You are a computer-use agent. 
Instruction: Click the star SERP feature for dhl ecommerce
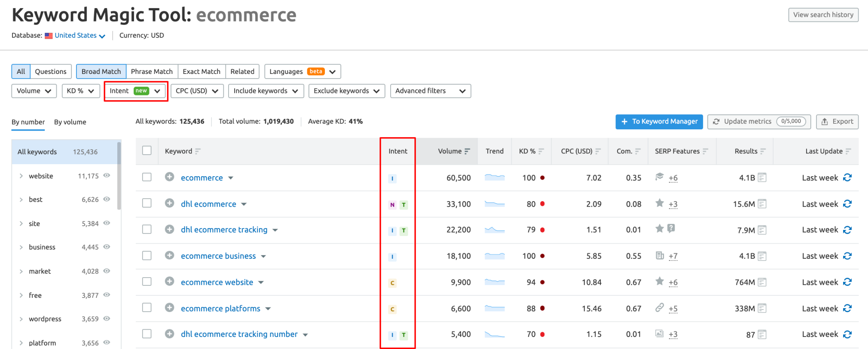point(659,203)
